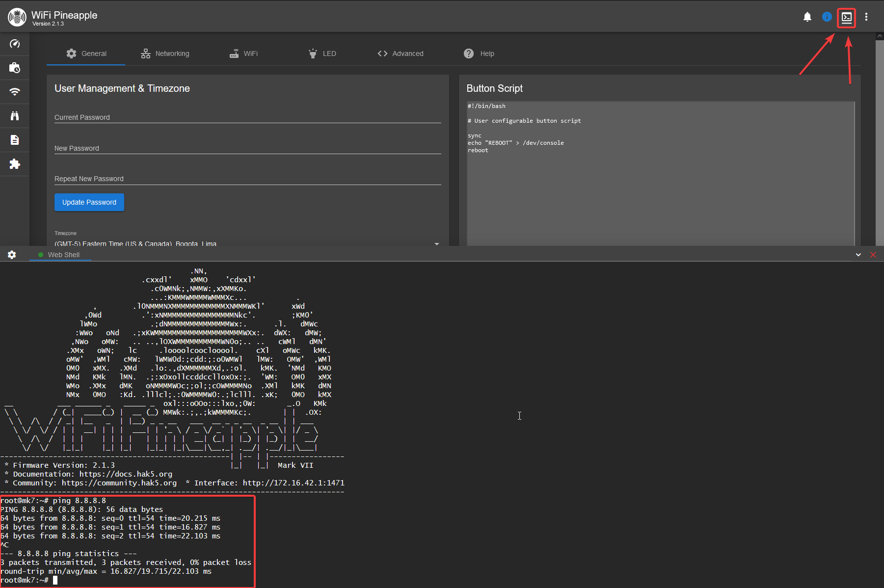Image resolution: width=884 pixels, height=588 pixels.
Task: Open the PineAP WiFi icon in sidebar
Action: pos(15,92)
